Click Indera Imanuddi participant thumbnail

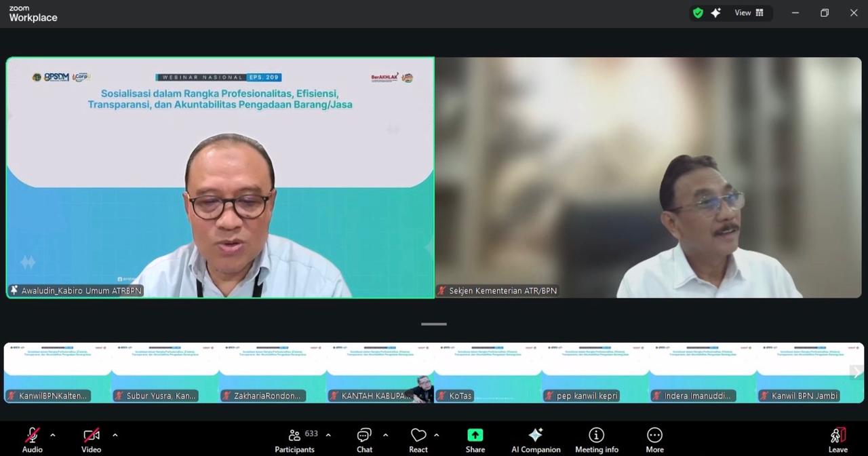(703, 373)
